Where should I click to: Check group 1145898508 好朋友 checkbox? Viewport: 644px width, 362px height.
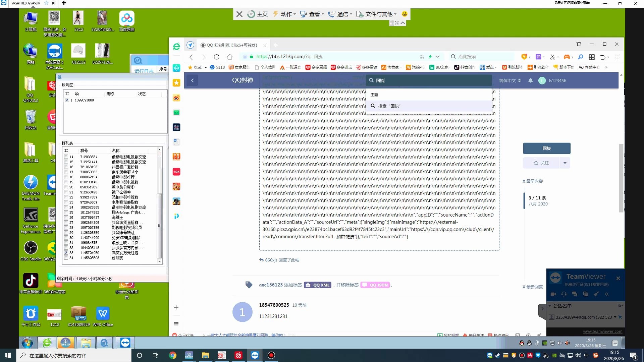coord(66,258)
